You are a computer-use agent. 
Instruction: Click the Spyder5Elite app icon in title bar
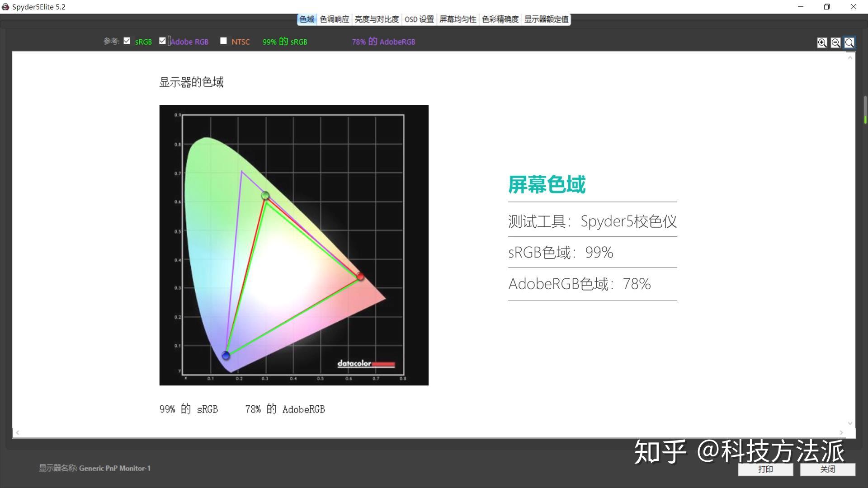click(x=5, y=7)
